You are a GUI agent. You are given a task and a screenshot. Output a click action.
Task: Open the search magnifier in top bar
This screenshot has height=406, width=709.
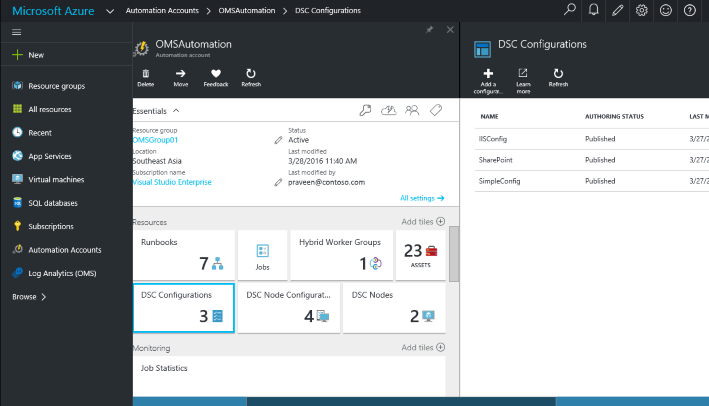tap(570, 10)
